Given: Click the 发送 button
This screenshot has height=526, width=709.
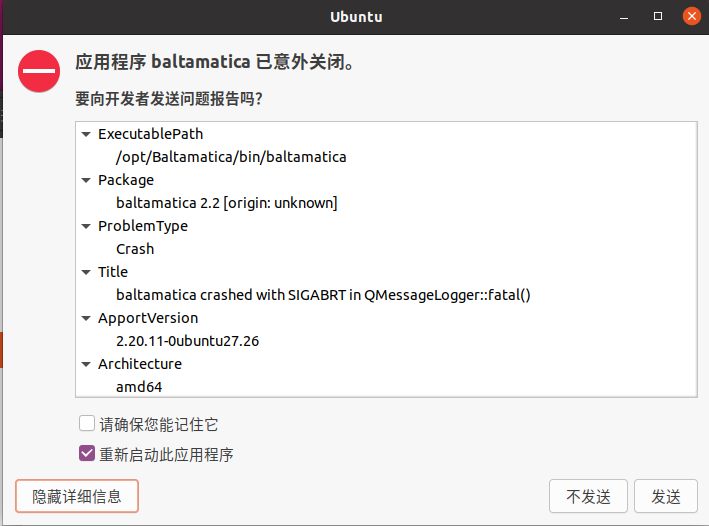Looking at the screenshot, I should pos(666,496).
